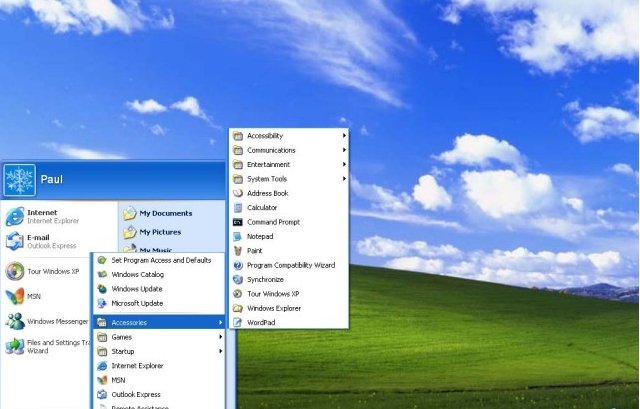Image resolution: width=640 pixels, height=409 pixels.
Task: Expand the Entertainment submenu arrow
Action: [344, 164]
